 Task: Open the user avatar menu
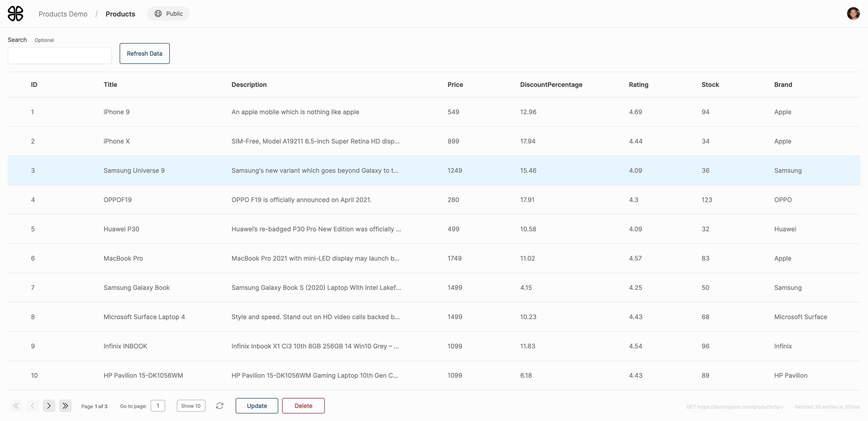(x=853, y=14)
